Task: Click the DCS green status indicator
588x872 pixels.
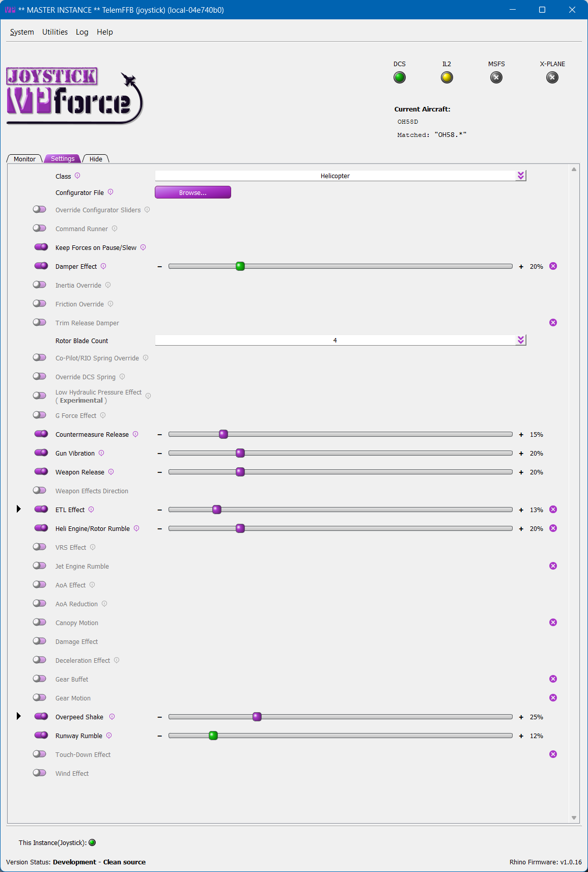Action: [x=400, y=77]
